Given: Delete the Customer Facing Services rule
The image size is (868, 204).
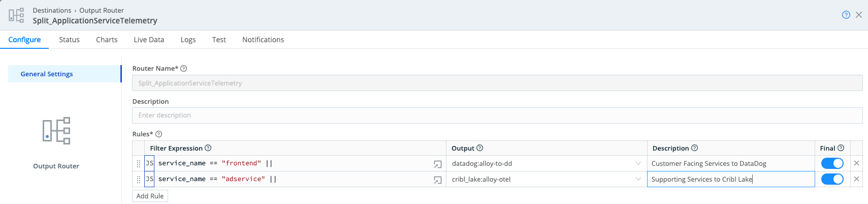Looking at the screenshot, I should [856, 163].
